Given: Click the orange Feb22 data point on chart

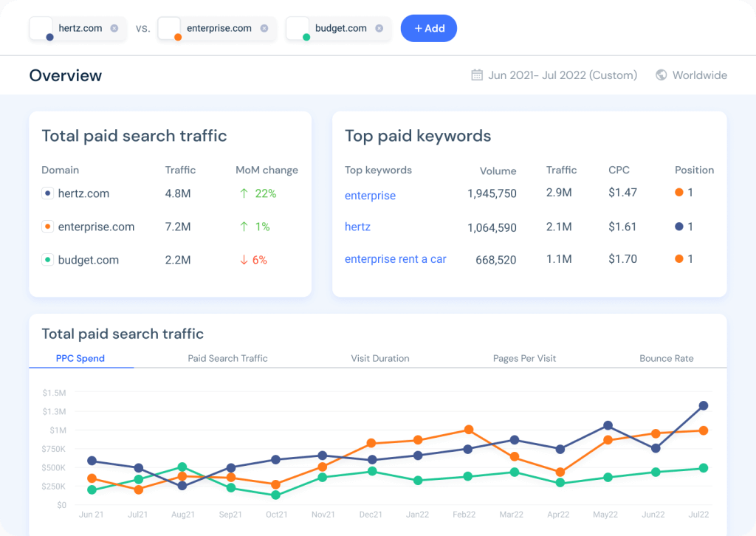Looking at the screenshot, I should click(468, 430).
